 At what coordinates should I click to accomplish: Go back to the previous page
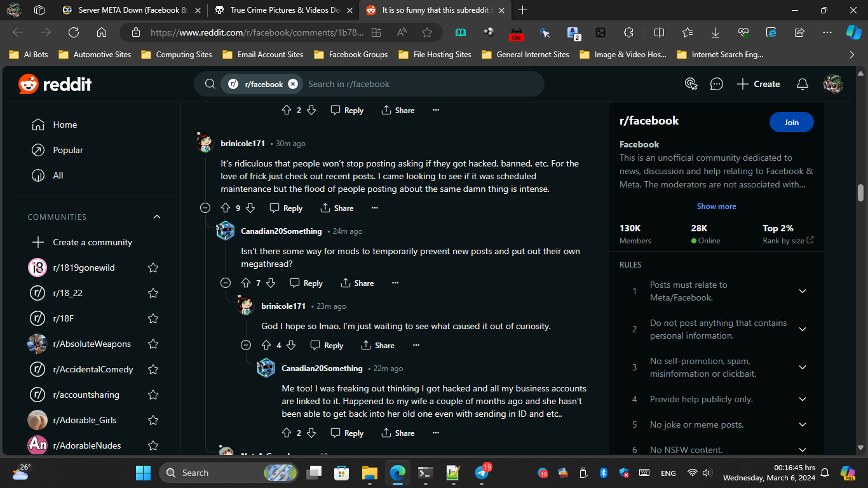[18, 32]
